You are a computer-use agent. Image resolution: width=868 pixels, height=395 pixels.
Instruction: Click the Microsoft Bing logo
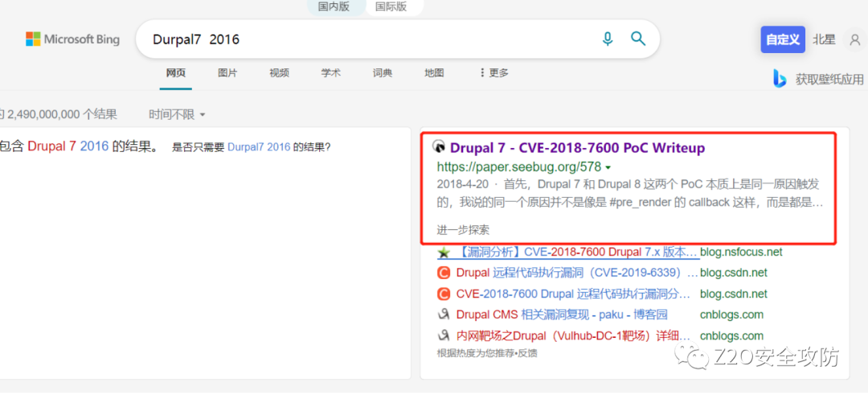(72, 39)
